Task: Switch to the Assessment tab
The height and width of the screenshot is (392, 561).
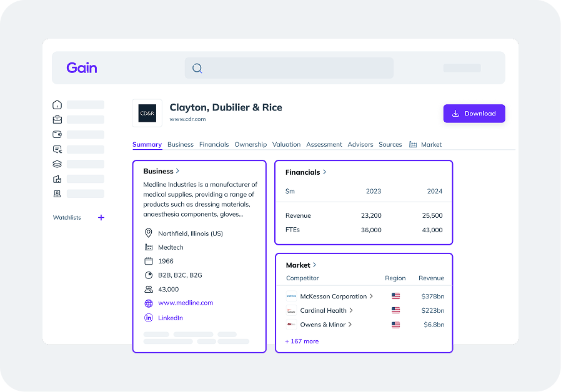Action: [x=324, y=144]
